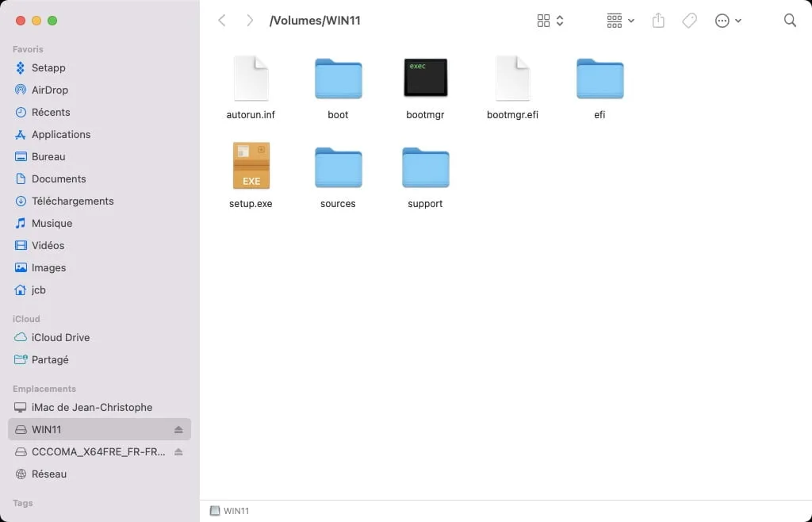Open the view mode up-down chevrons

point(560,21)
